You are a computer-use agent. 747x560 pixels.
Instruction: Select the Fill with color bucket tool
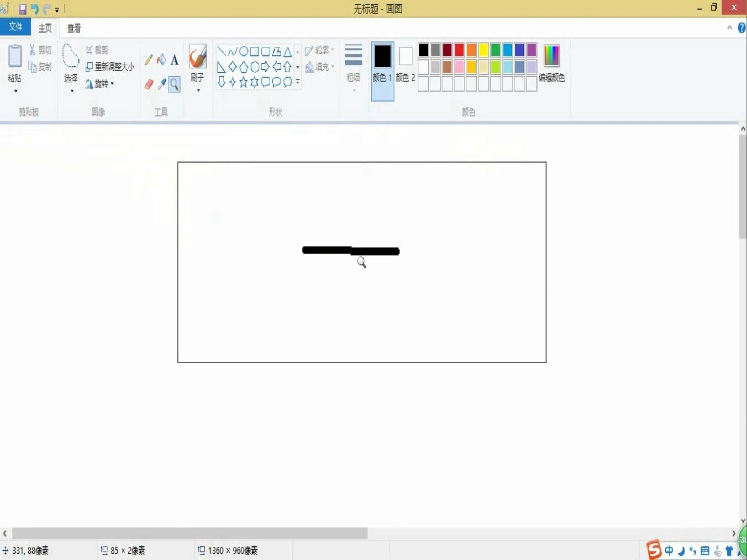[x=161, y=60]
